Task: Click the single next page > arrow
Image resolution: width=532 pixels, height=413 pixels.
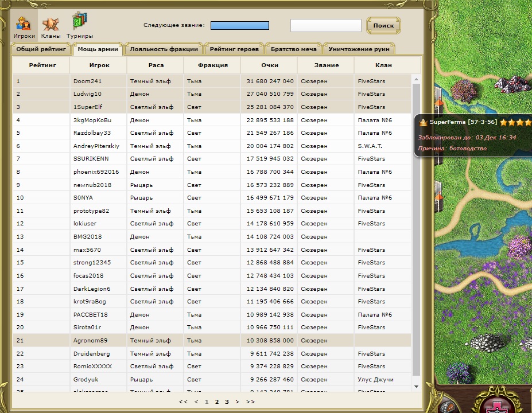Action: pyautogui.click(x=237, y=402)
